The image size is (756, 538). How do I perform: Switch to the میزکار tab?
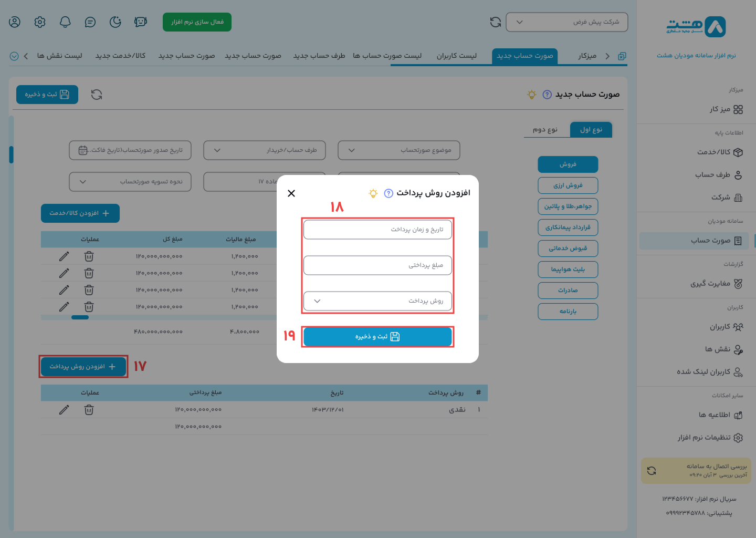click(x=584, y=56)
